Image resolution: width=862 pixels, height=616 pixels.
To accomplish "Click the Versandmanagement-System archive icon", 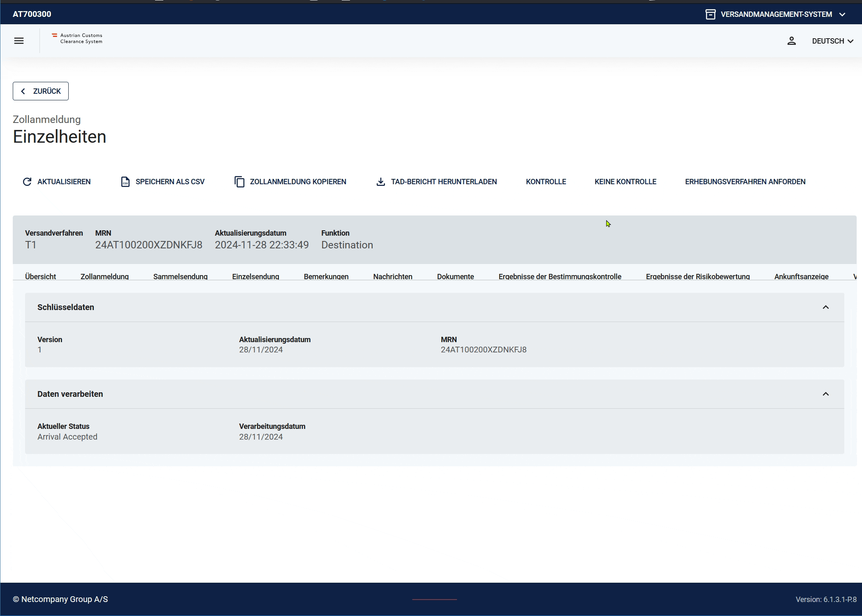I will click(x=710, y=14).
